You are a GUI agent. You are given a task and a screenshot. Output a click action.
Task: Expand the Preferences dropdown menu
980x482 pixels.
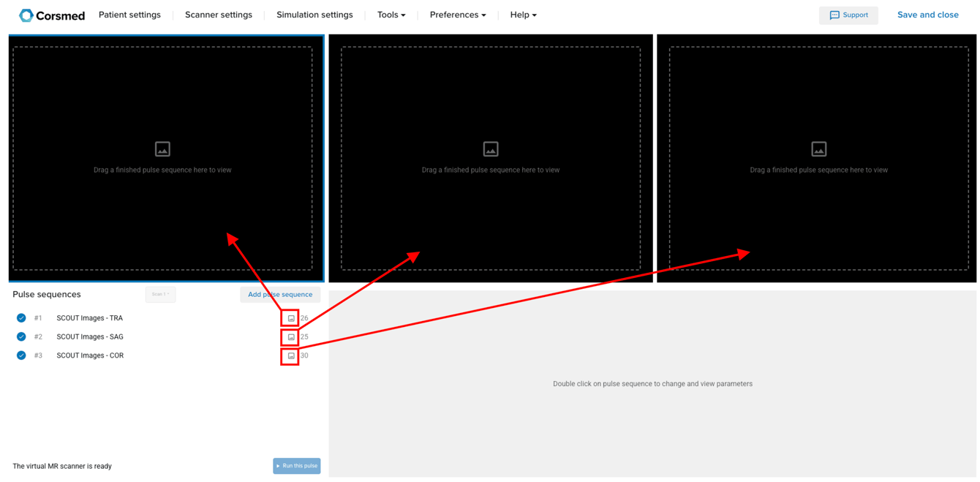tap(457, 15)
